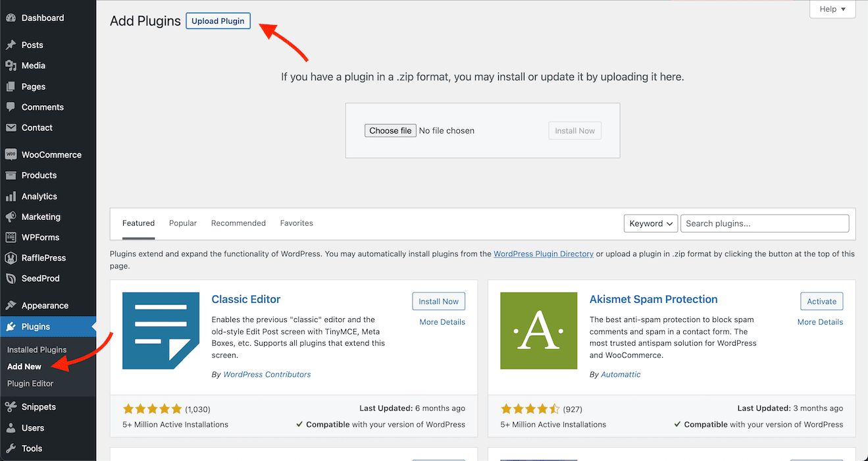The image size is (868, 461).
Task: Switch to the Recommended tab
Action: pyautogui.click(x=238, y=223)
